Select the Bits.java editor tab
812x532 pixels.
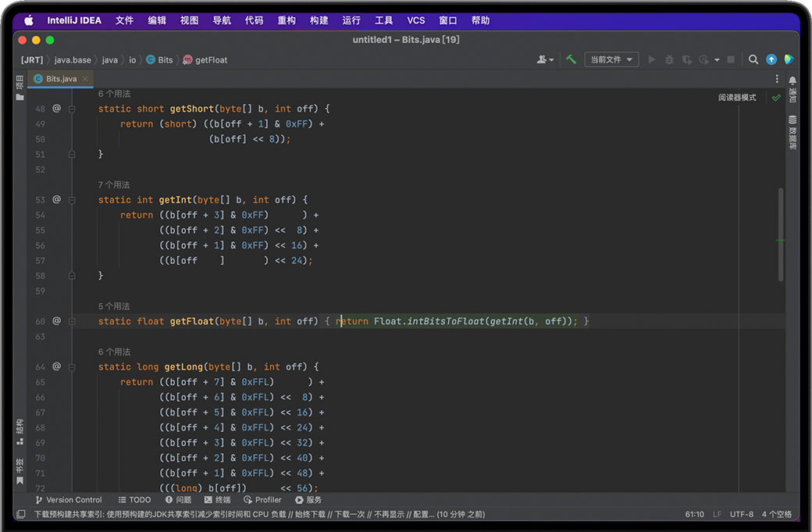pyautogui.click(x=61, y=79)
